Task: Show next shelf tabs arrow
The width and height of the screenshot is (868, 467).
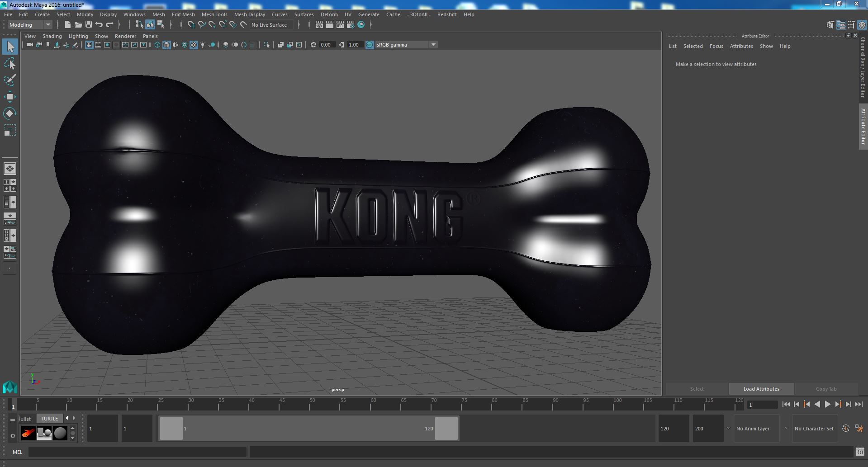Action: pos(74,418)
